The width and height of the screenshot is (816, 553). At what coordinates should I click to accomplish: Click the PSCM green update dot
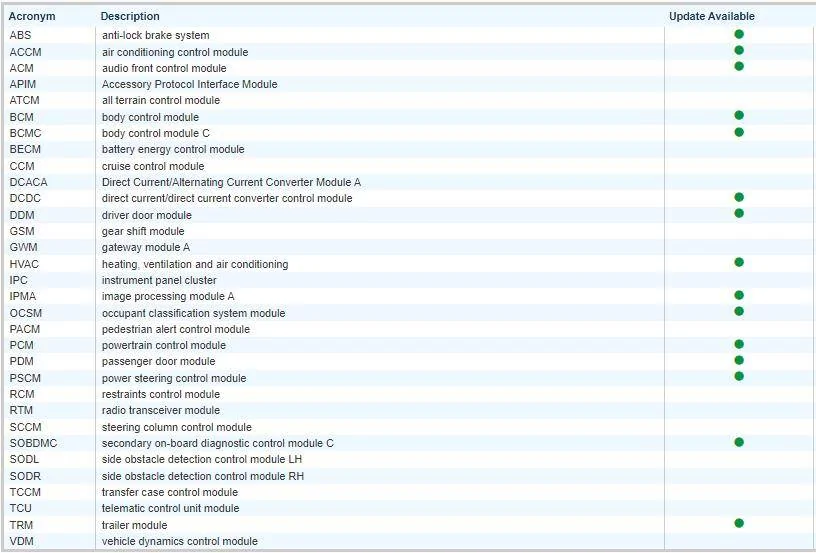tap(739, 376)
